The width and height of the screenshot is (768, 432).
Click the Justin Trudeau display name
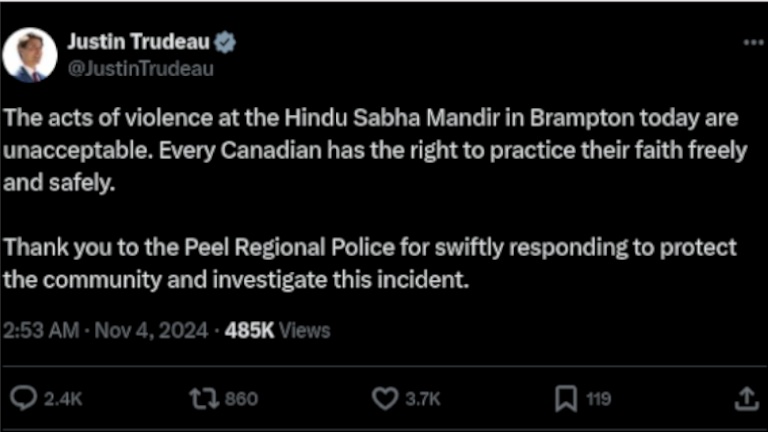139,43
